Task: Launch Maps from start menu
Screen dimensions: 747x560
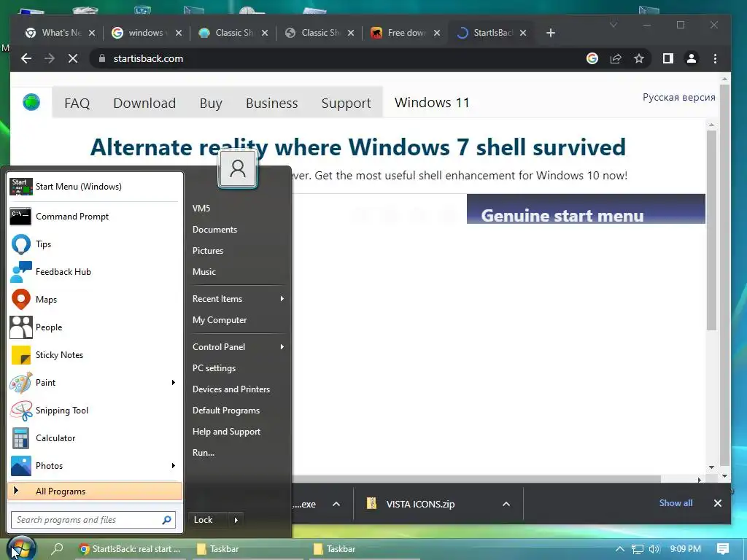Action: [x=94, y=299]
